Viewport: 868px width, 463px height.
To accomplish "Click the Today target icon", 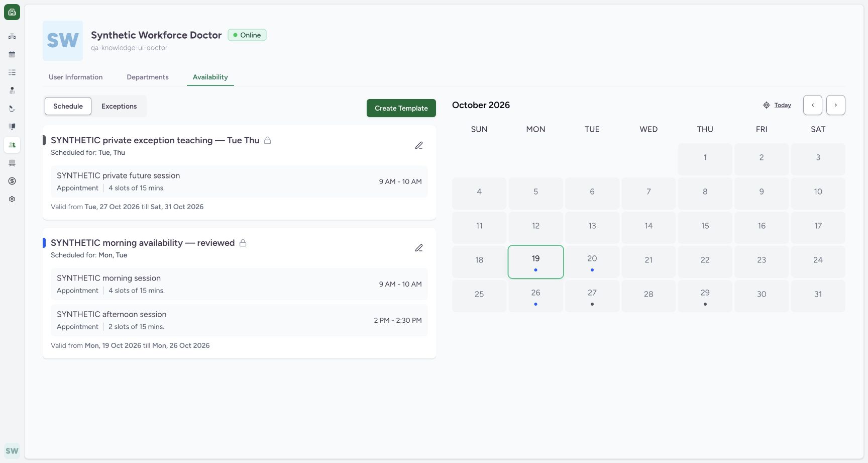I will pyautogui.click(x=767, y=105).
